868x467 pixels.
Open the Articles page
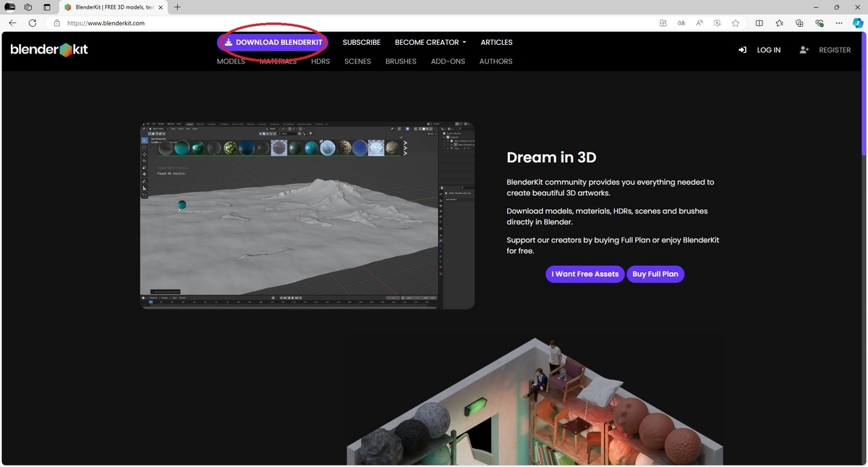click(496, 42)
